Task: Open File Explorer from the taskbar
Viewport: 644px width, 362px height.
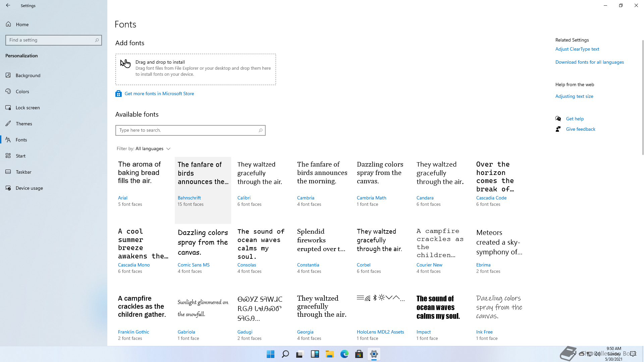Action: point(329,354)
